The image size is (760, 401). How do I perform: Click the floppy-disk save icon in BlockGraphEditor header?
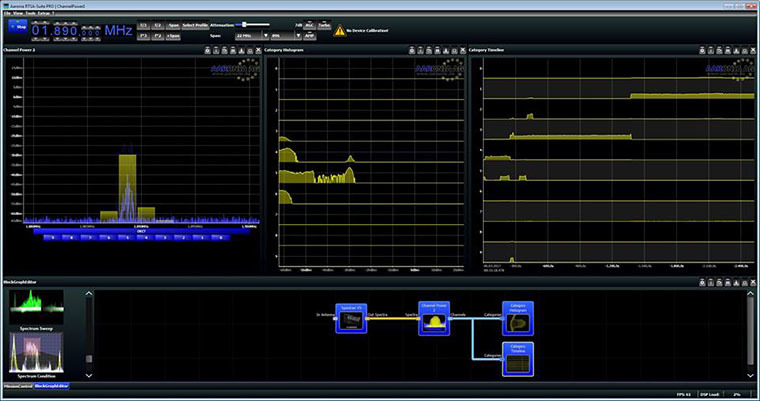728,282
